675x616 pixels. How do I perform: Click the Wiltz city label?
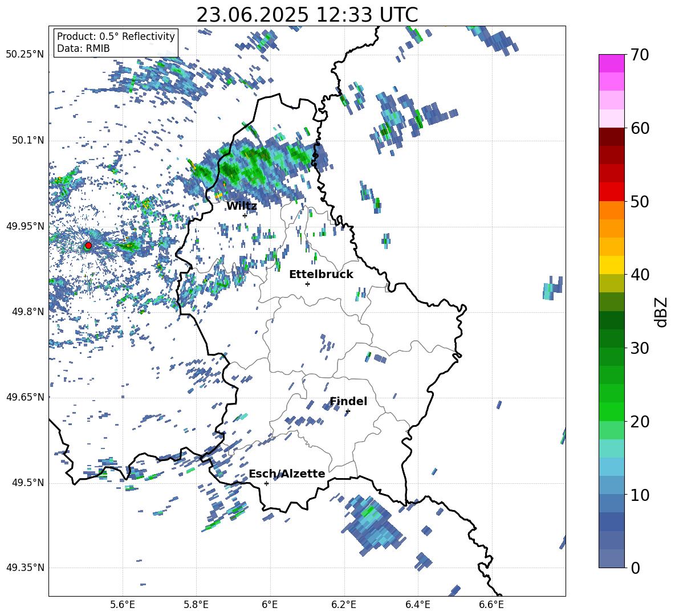click(242, 206)
